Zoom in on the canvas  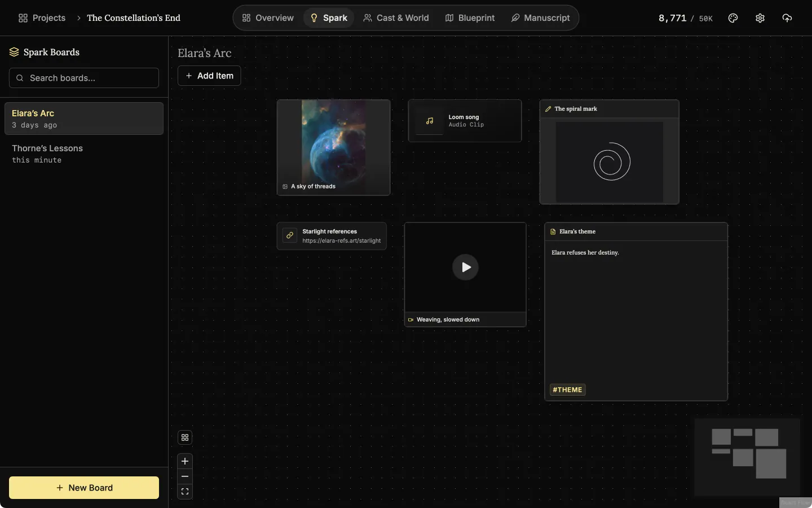point(185,461)
